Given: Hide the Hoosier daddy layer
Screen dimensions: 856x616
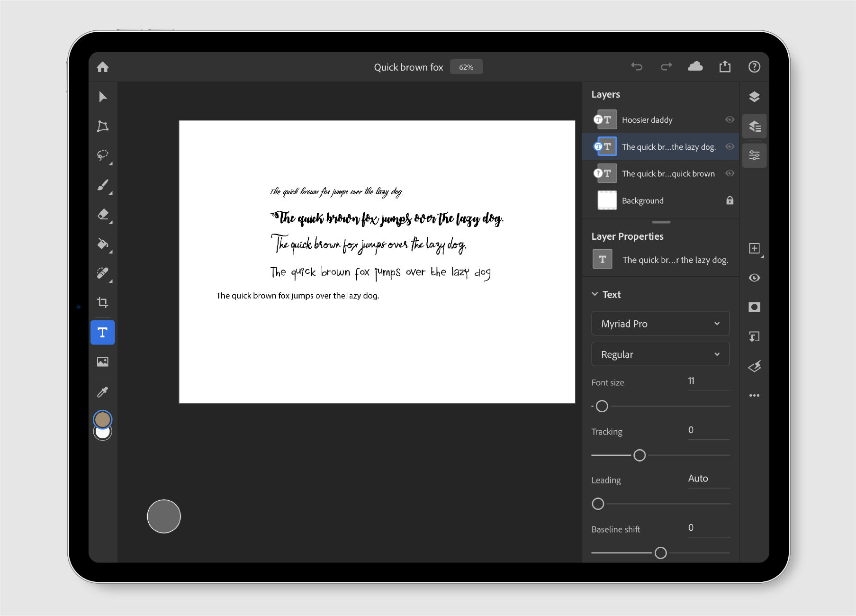Looking at the screenshot, I should [729, 119].
